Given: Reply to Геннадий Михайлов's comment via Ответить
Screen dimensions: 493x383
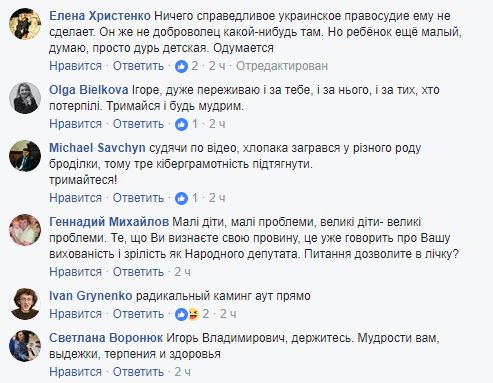Looking at the screenshot, I should pos(138,272).
